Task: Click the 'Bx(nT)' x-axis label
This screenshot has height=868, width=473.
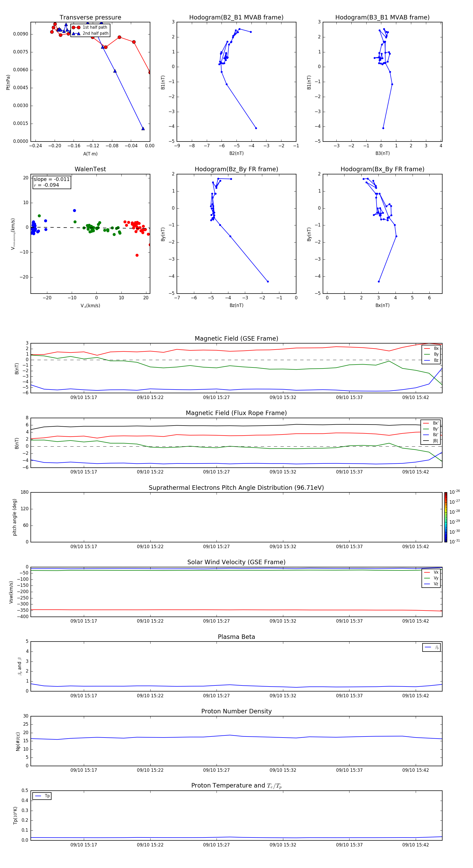Action: coord(382,305)
